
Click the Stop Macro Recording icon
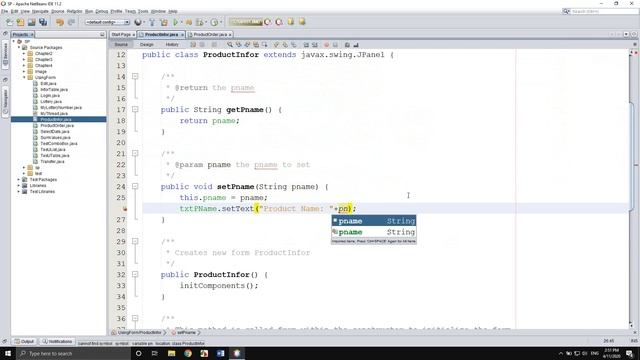335,44
